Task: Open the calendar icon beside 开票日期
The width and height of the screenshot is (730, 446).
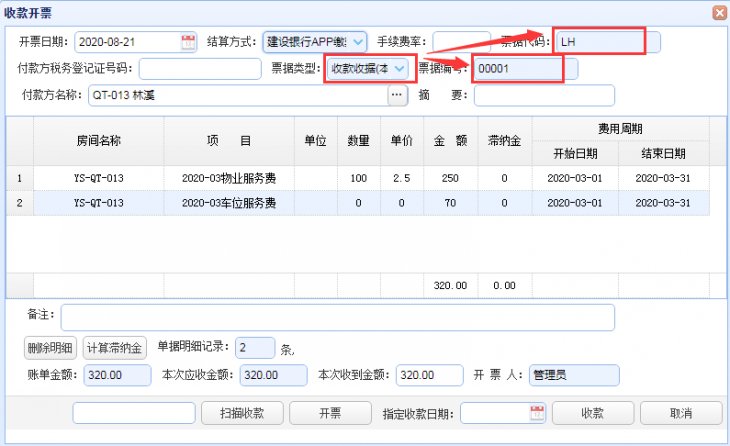Action: [188, 42]
